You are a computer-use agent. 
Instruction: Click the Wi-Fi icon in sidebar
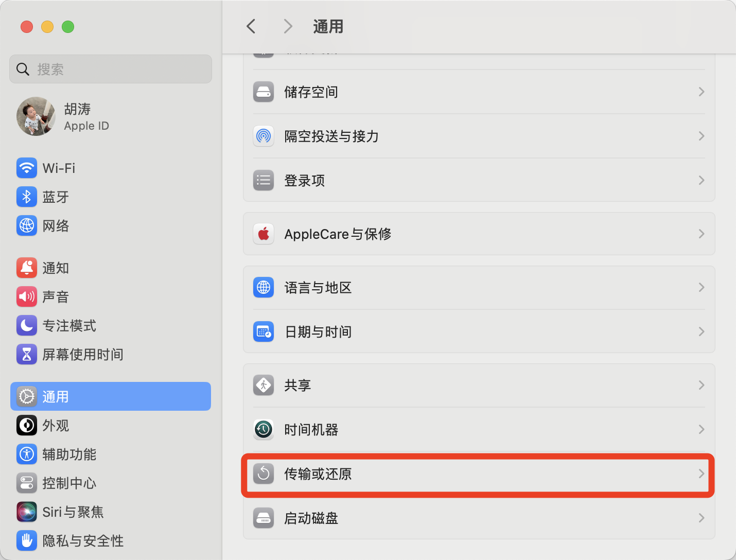tap(27, 168)
